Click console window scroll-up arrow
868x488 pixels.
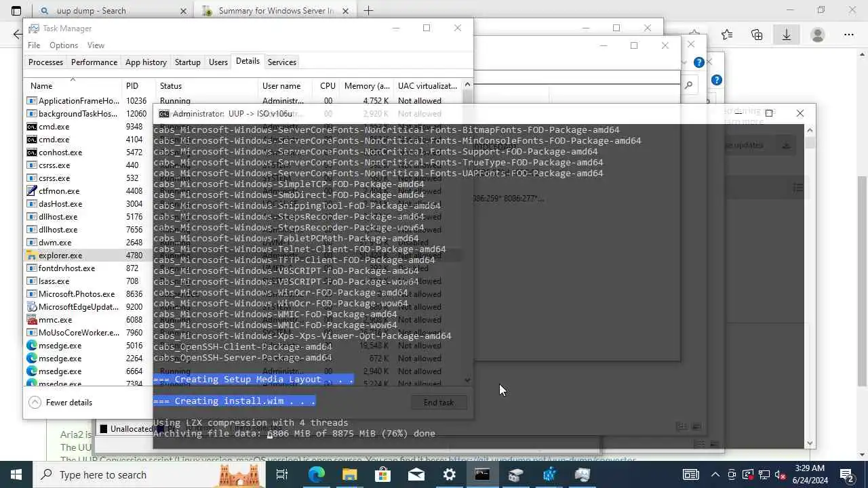pos(810,129)
